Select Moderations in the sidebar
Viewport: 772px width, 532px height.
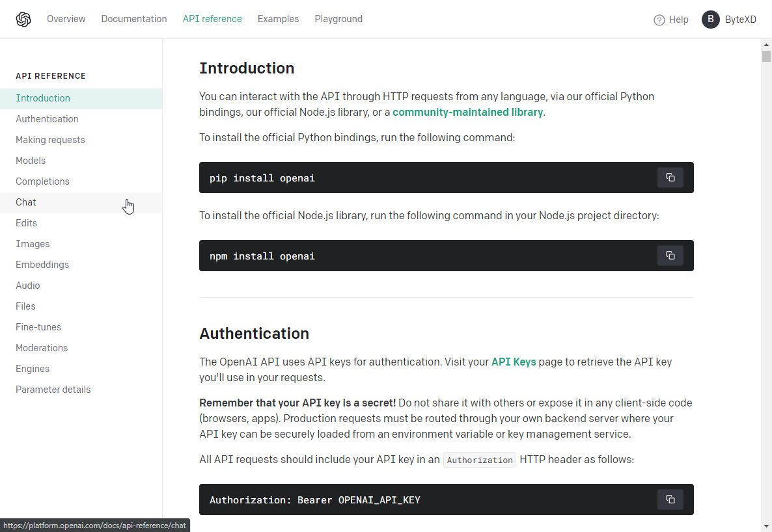click(x=42, y=348)
